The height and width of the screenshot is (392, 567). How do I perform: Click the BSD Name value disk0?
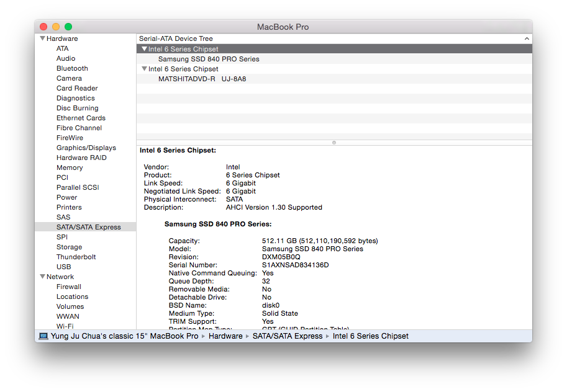[271, 306]
